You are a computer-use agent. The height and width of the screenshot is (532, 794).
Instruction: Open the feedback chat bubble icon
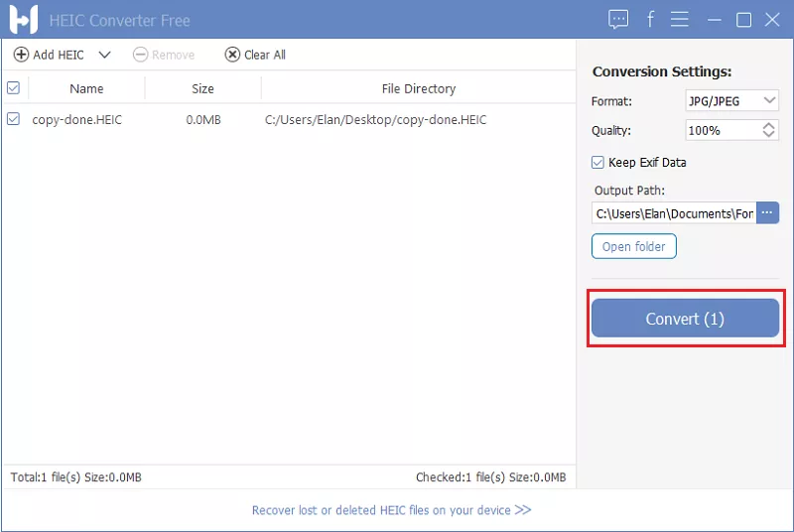click(x=618, y=19)
